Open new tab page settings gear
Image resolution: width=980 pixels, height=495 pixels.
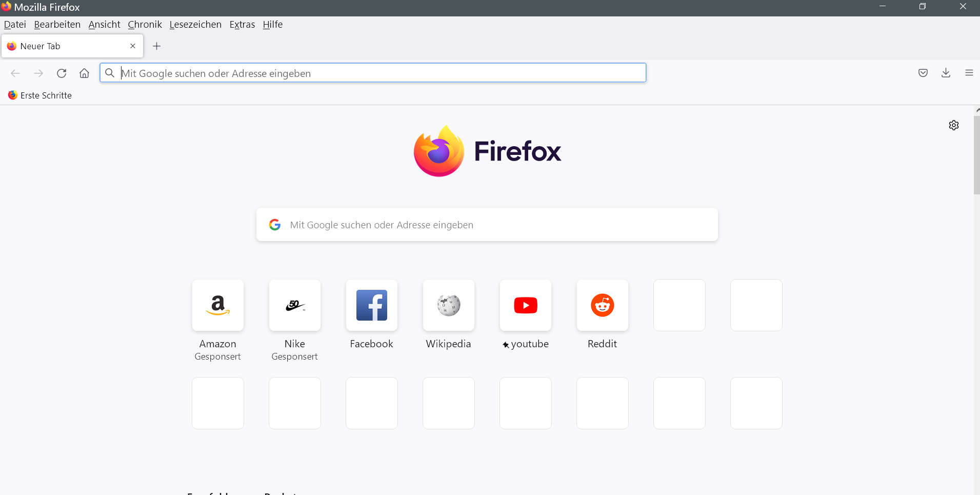[954, 125]
